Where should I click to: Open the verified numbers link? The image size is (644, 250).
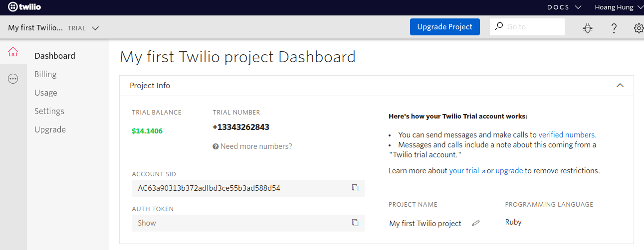(566, 134)
